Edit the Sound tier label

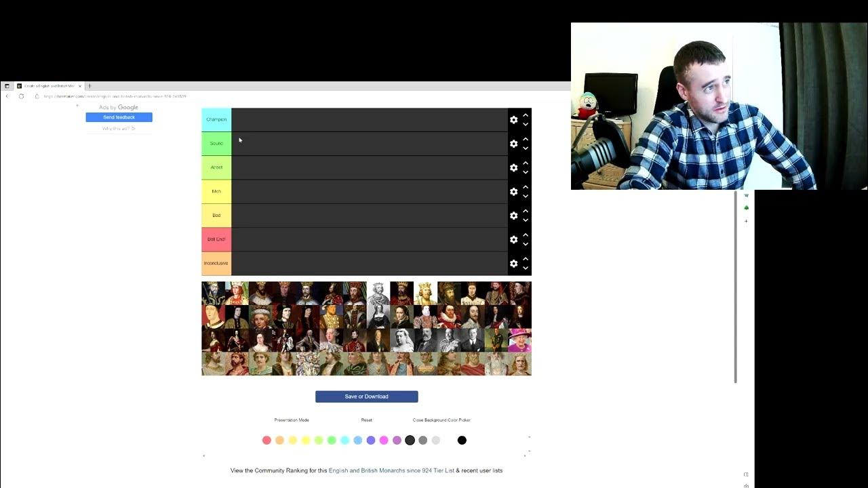(216, 143)
